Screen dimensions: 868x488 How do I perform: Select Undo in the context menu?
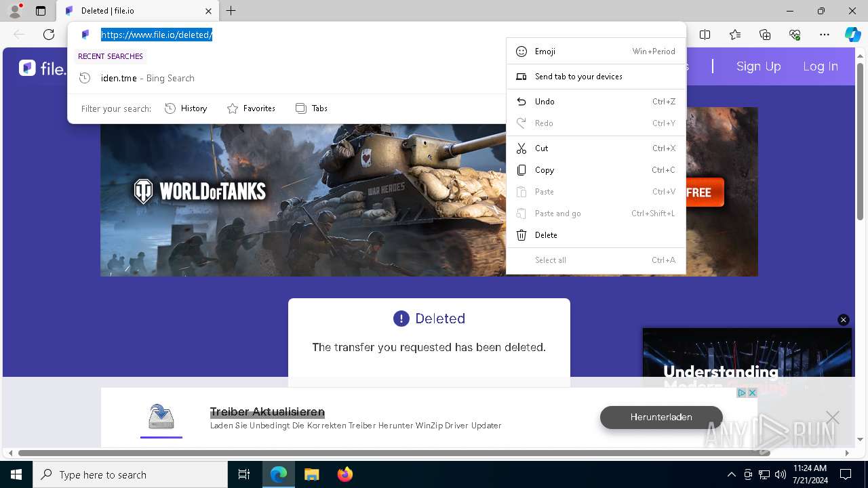pos(596,102)
